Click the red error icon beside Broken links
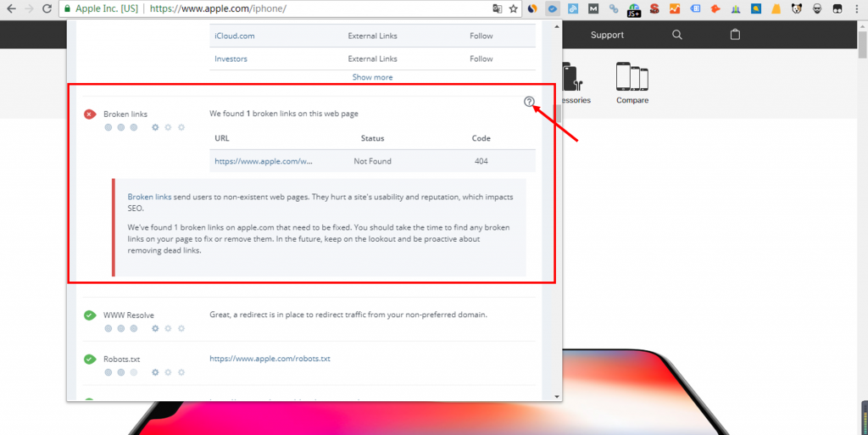Image resolution: width=868 pixels, height=435 pixels. coord(90,114)
